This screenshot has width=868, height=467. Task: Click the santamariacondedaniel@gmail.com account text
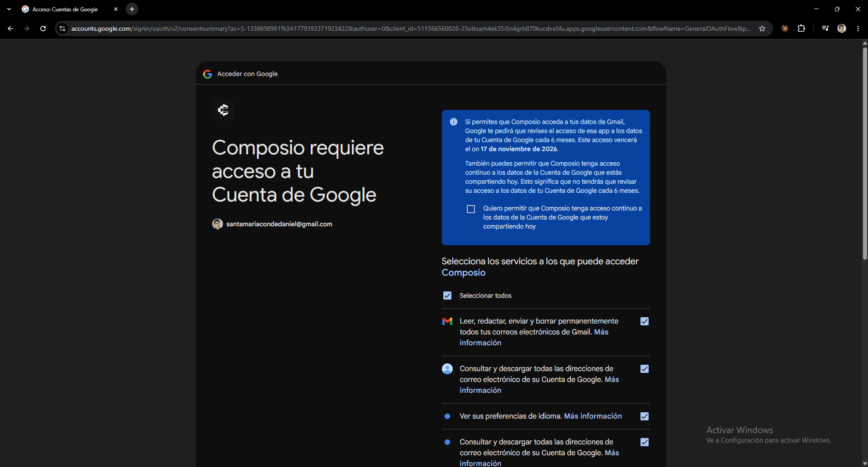click(279, 224)
